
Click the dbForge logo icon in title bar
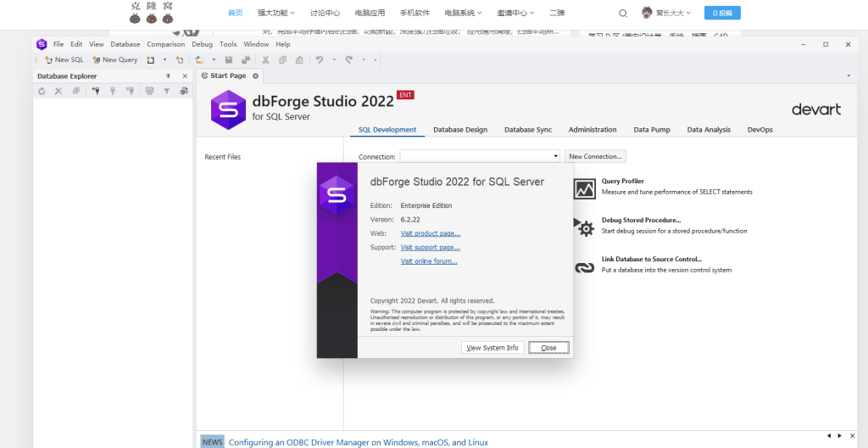click(x=42, y=44)
